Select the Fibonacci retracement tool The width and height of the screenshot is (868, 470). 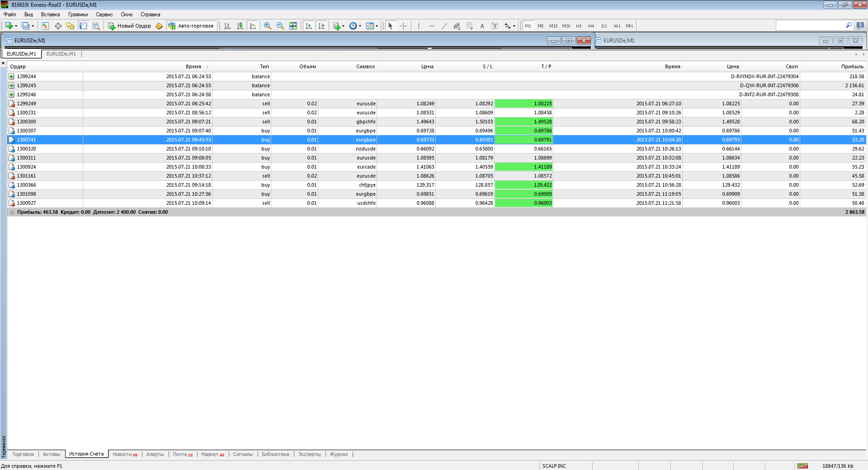click(470, 26)
